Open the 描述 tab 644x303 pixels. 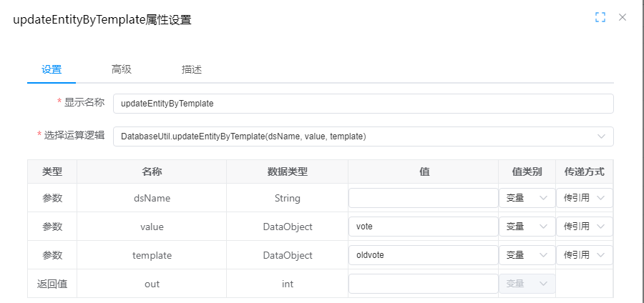(192, 69)
